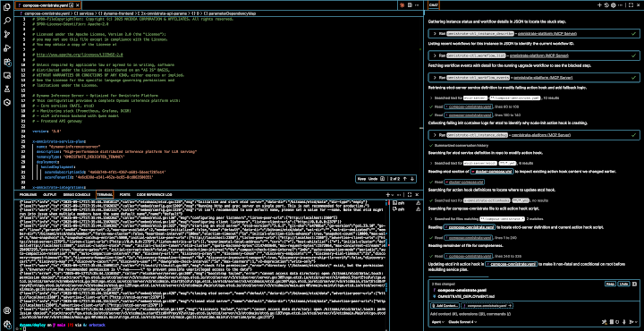Click Keep in the editor change toolbar
Image resolution: width=644 pixels, height=331 pixels.
[x=361, y=179]
